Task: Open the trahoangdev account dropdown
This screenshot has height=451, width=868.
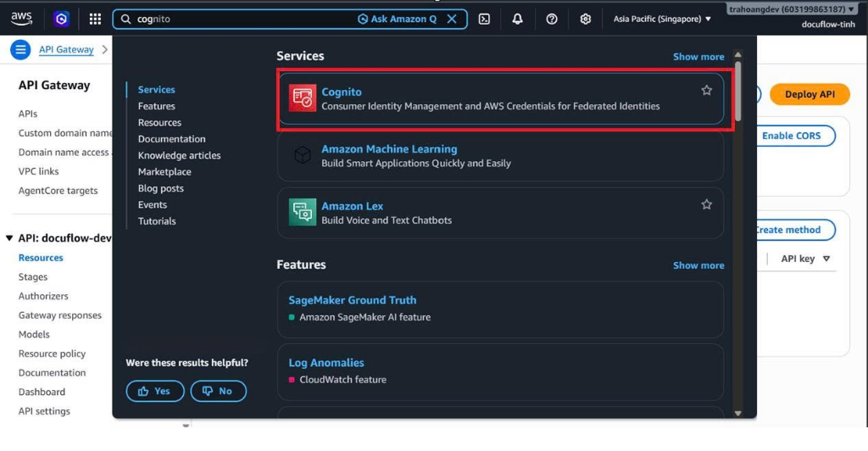Action: click(791, 8)
